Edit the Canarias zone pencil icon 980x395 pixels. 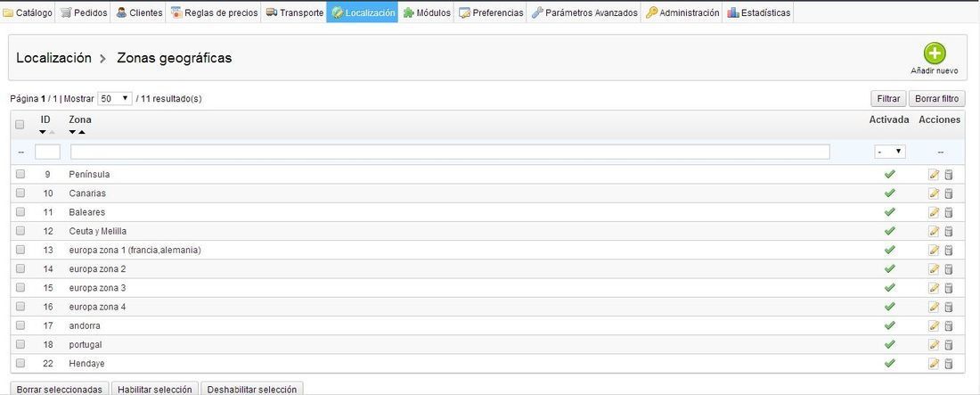coord(934,193)
